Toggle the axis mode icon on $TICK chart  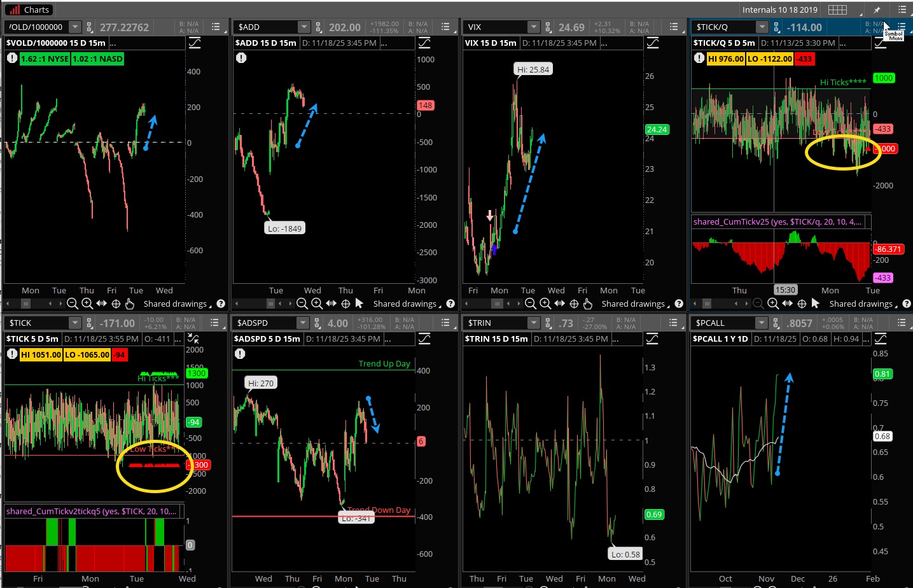click(193, 339)
